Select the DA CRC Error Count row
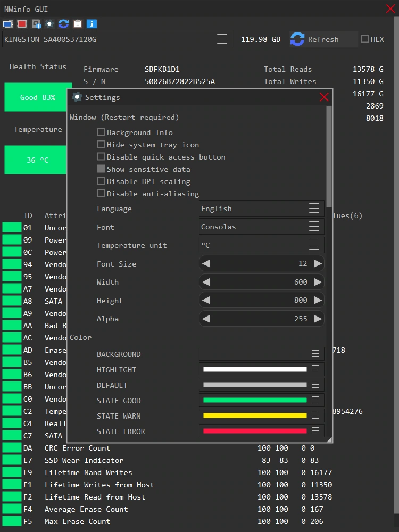 coord(197,448)
